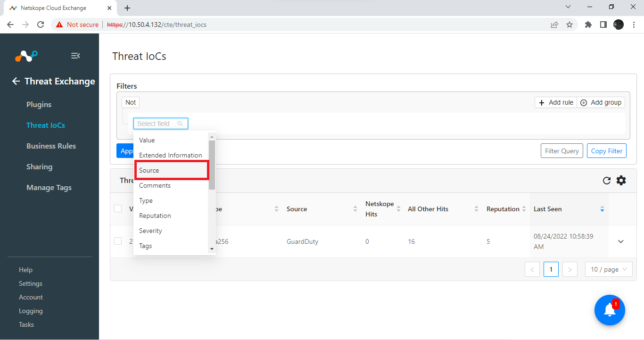
Task: Tick the select-all checkbox in table header
Action: (x=118, y=208)
